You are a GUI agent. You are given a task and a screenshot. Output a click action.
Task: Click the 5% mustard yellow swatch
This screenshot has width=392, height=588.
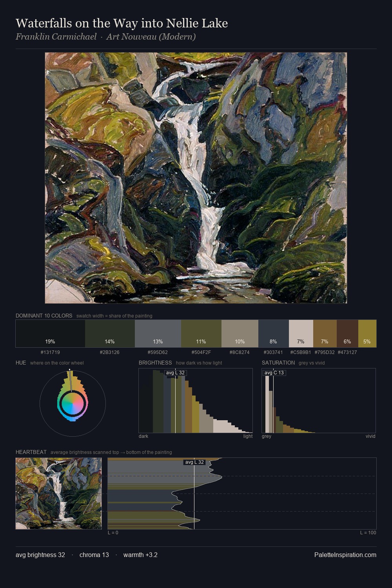pos(367,334)
